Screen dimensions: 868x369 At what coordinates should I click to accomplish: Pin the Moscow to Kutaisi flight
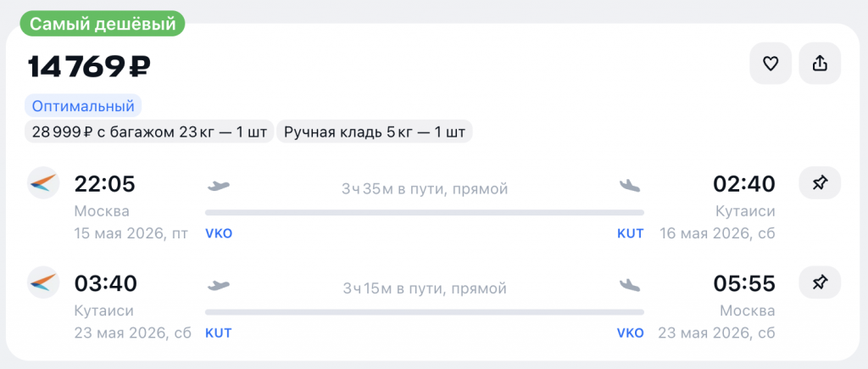click(820, 184)
